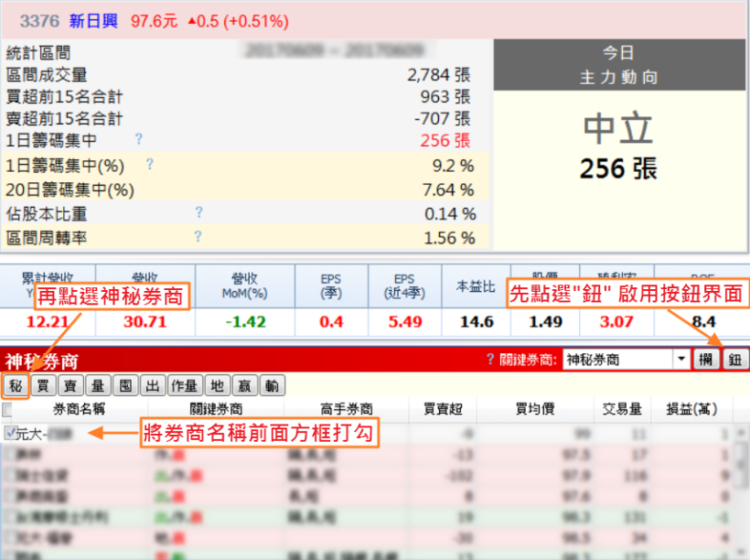Select the 贏 toolbar button
Viewport: 750px width, 560px height.
click(x=244, y=386)
